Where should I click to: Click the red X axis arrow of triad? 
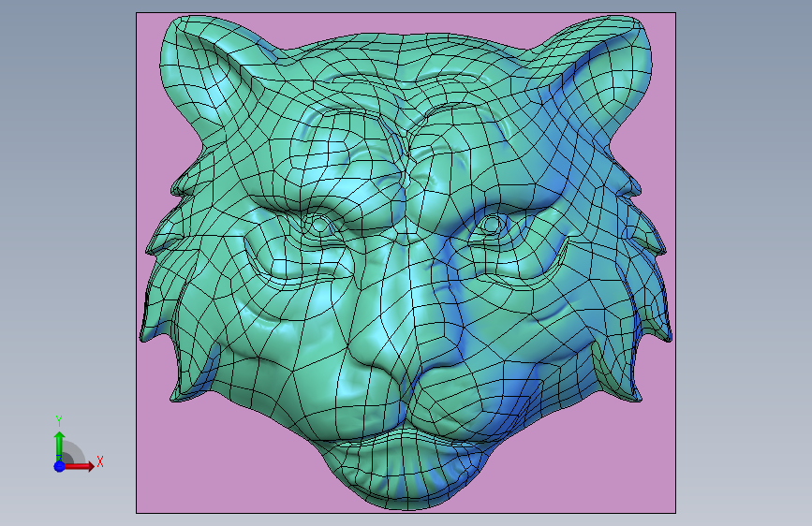point(79,466)
